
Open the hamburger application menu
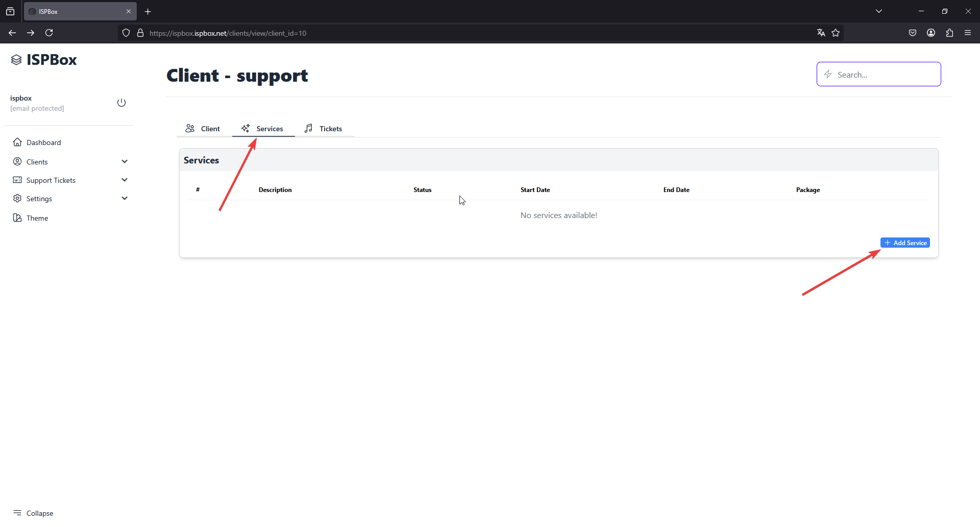point(968,33)
